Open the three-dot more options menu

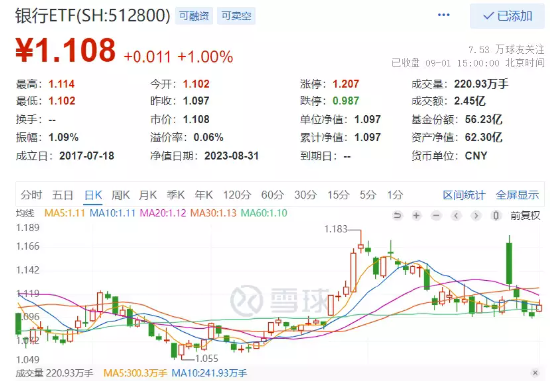(x=444, y=15)
